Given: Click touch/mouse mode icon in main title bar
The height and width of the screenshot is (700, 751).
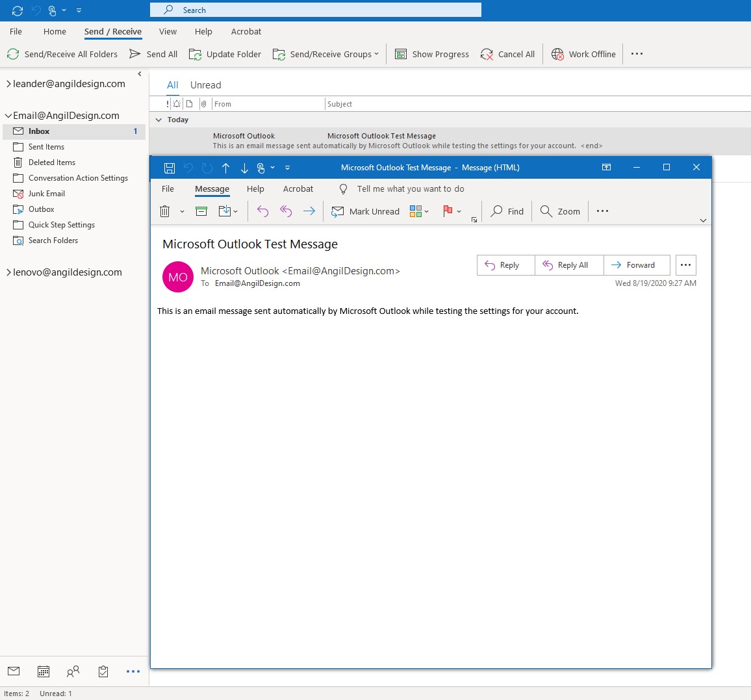Looking at the screenshot, I should click(53, 10).
